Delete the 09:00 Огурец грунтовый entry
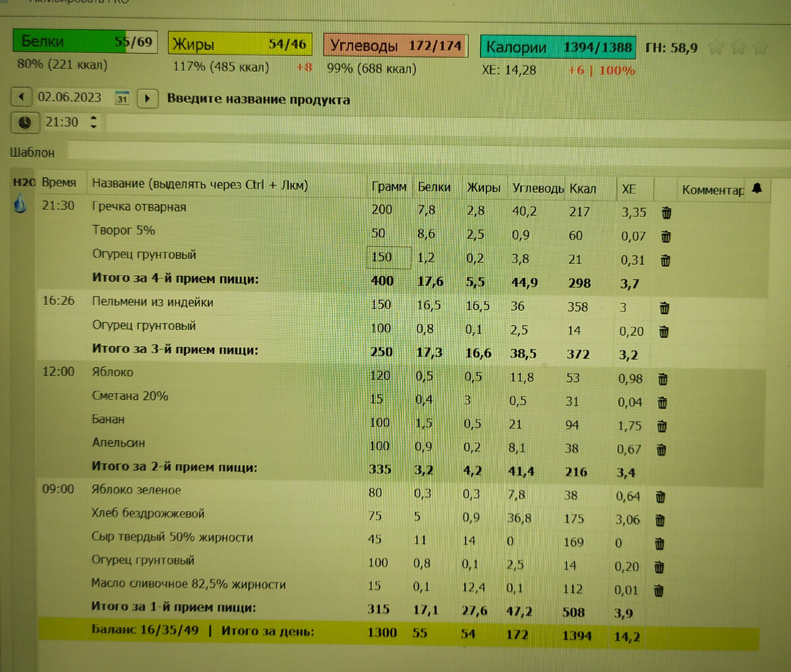This screenshot has width=791, height=672. click(x=659, y=567)
